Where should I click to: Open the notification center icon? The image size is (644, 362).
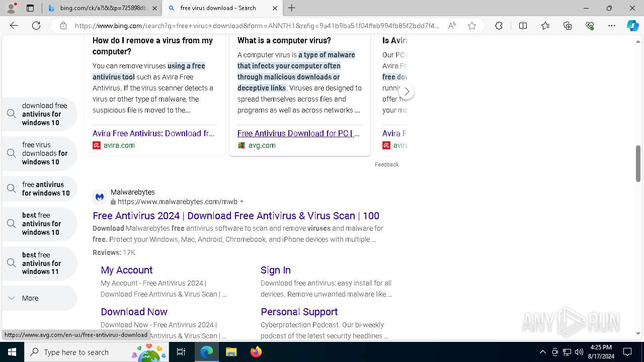pos(627,352)
